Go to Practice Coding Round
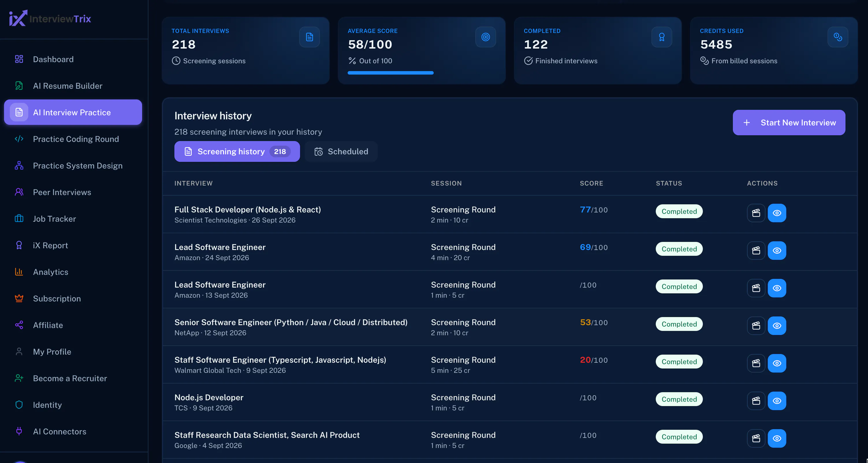 (73, 139)
